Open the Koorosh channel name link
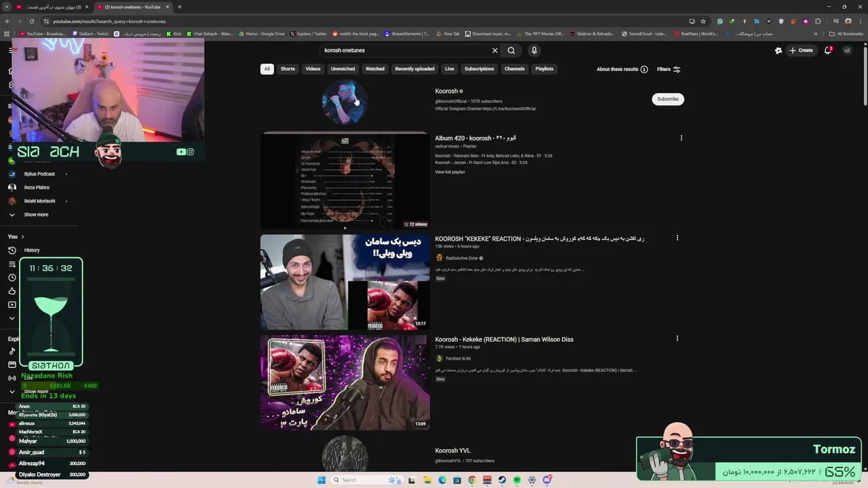The height and width of the screenshot is (488, 868). [446, 91]
